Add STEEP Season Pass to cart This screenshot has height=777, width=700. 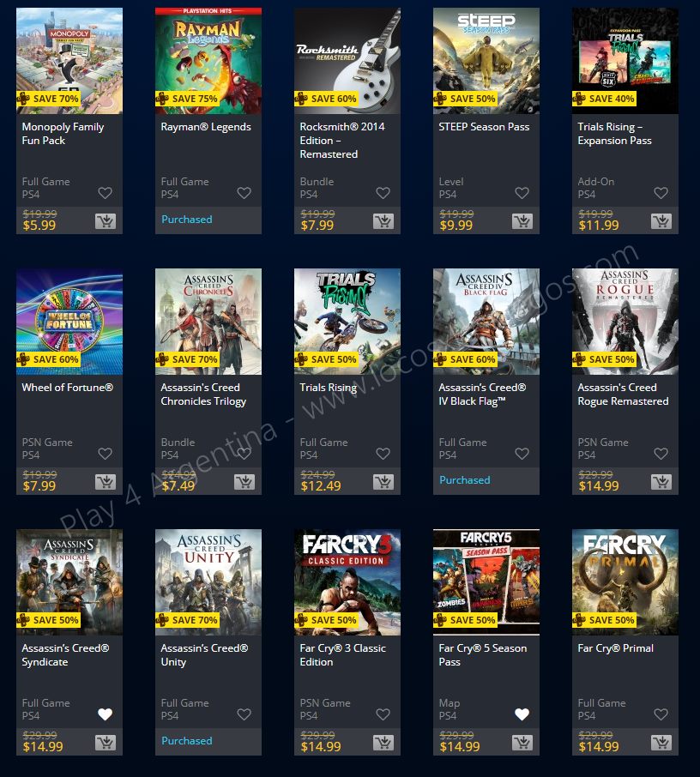pyautogui.click(x=522, y=221)
